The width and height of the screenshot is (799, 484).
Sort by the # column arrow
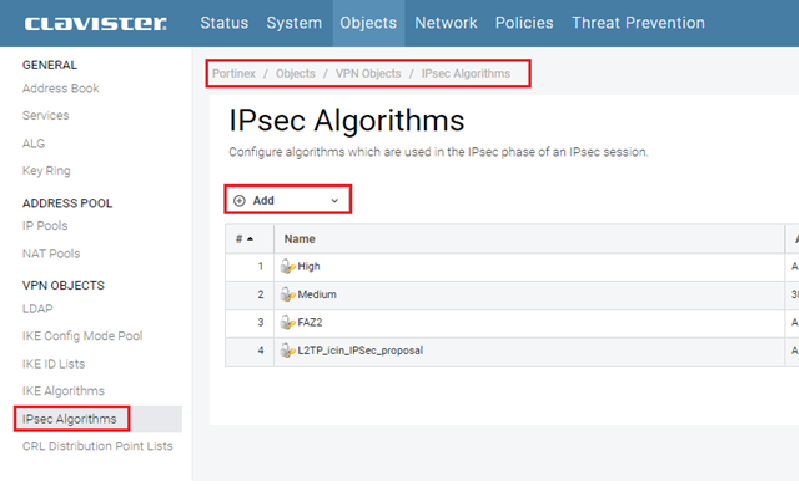point(249,240)
